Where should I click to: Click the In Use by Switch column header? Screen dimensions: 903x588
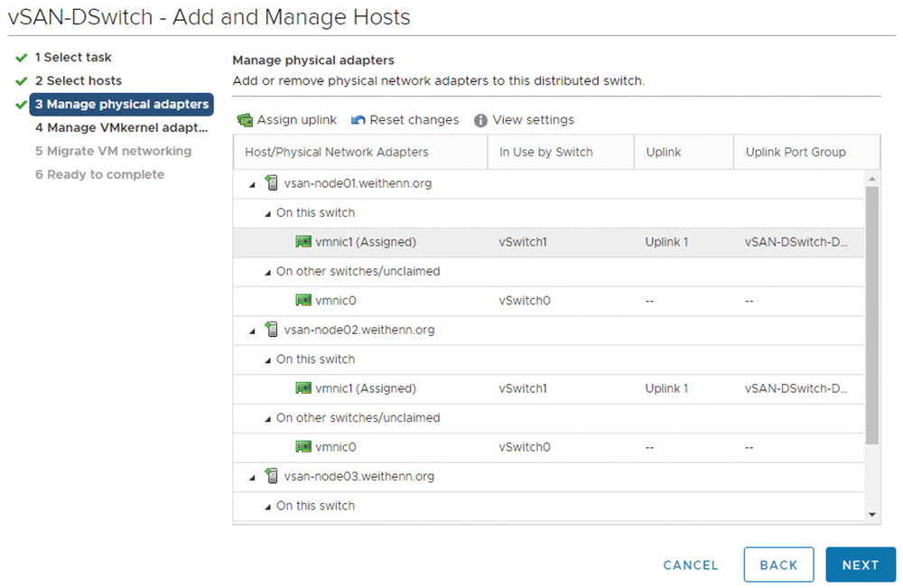(561, 152)
